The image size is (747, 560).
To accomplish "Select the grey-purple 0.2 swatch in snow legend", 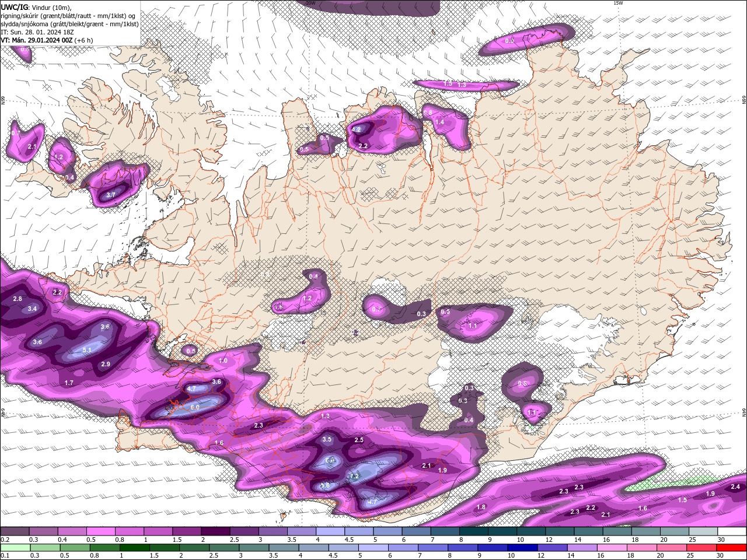I will click(14, 531).
